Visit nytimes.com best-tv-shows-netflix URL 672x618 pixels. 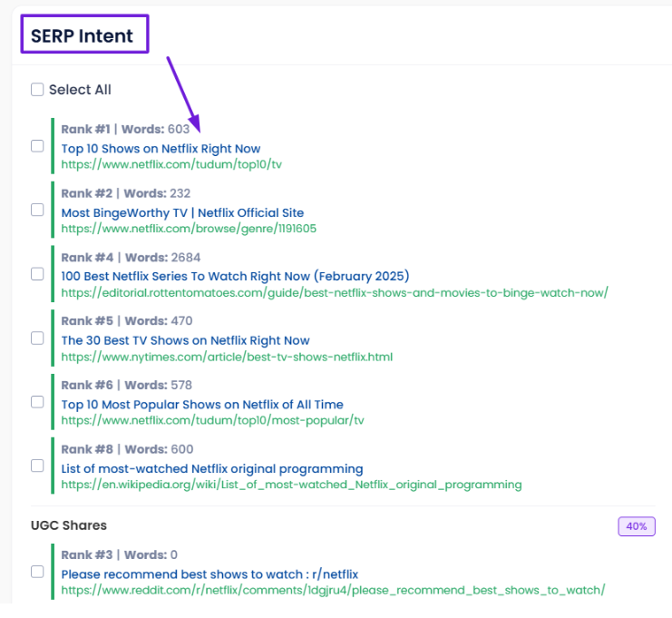pyautogui.click(x=227, y=357)
